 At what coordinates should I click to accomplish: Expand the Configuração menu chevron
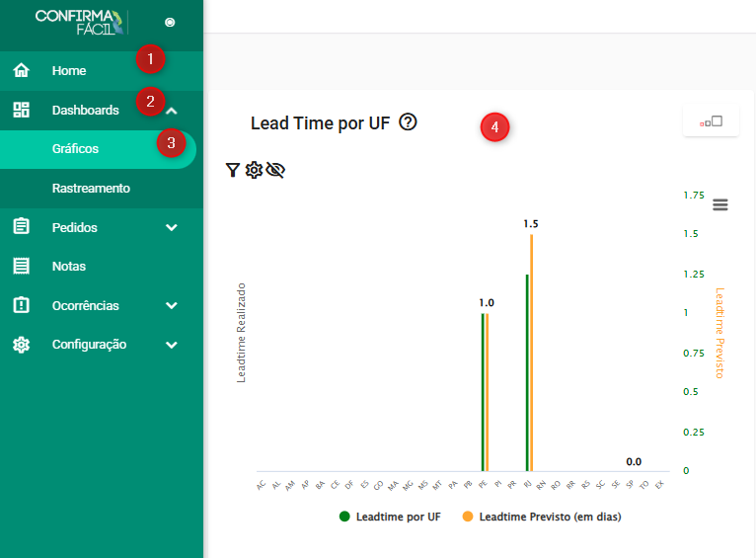(172, 346)
